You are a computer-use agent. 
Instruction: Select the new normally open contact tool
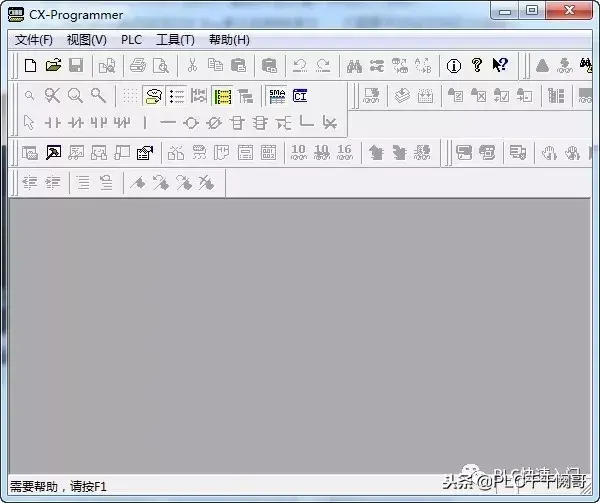pos(52,123)
